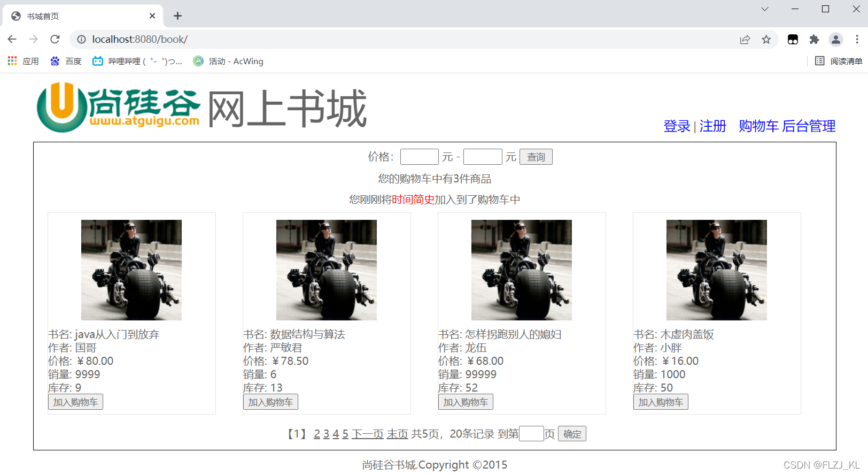Open the 百度 bookmark
This screenshot has width=868, height=475.
66,61
